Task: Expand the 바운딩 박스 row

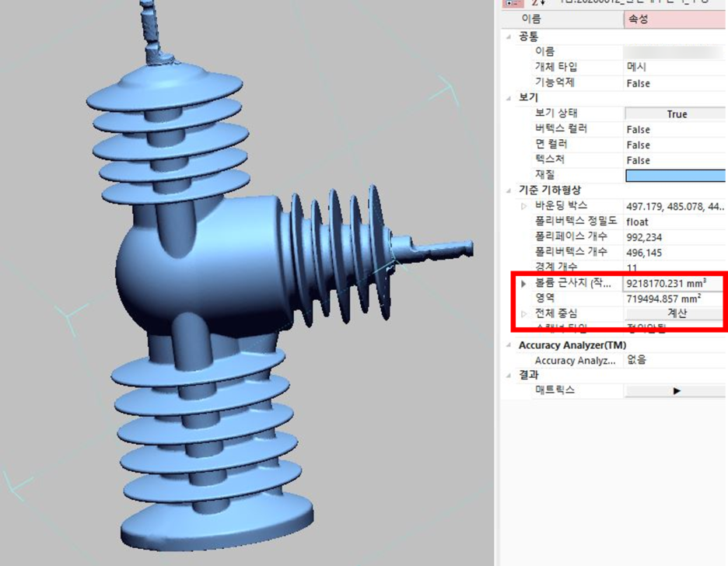Action: point(523,206)
